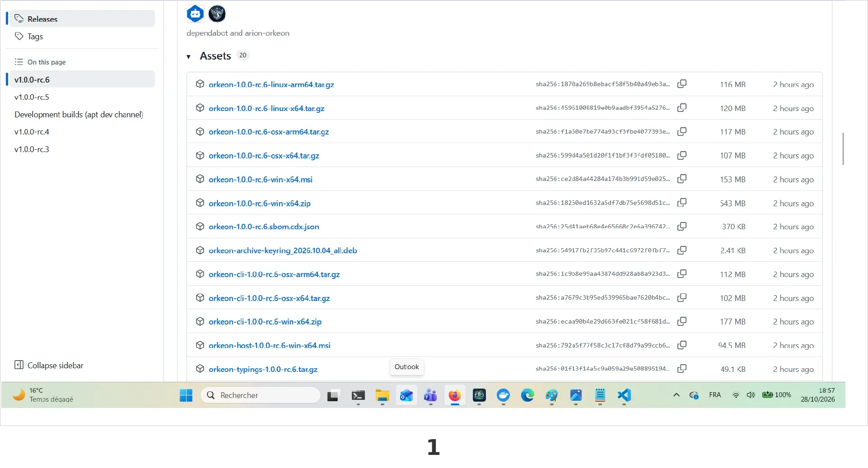Jump to v1.0.0-rc.3 release
The width and height of the screenshot is (868, 468).
(32, 149)
